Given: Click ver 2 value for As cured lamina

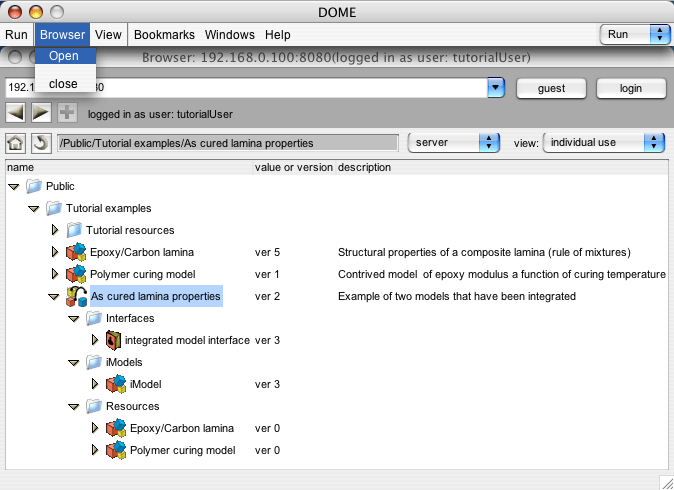Looking at the screenshot, I should [267, 296].
